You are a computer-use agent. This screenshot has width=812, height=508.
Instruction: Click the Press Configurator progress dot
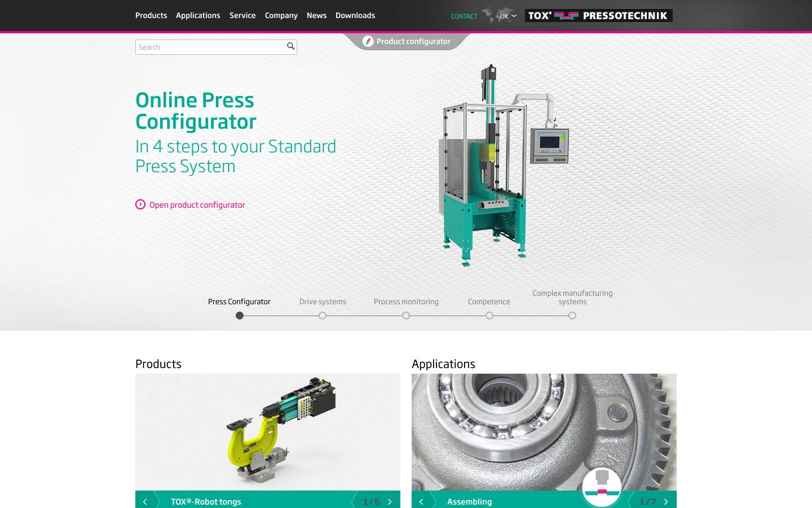coord(239,316)
